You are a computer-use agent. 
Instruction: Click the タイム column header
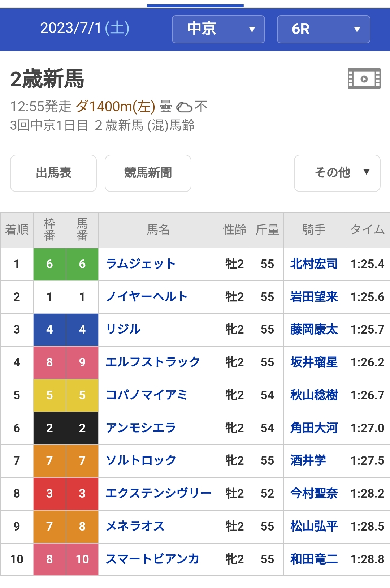[x=367, y=230]
